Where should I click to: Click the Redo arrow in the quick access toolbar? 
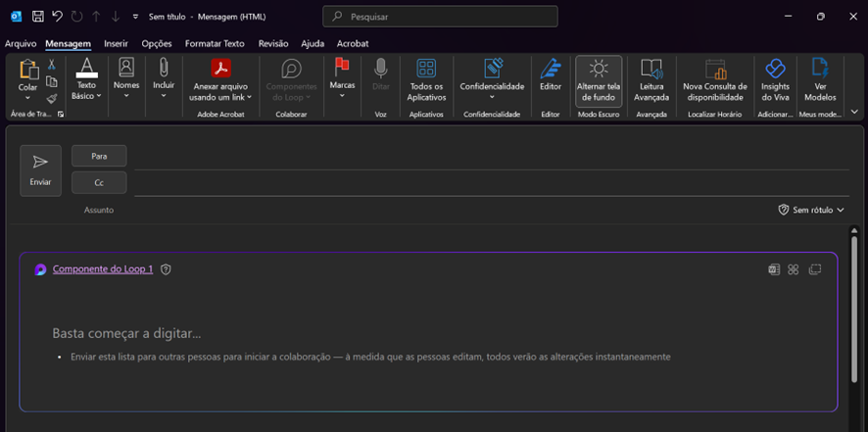click(x=76, y=17)
